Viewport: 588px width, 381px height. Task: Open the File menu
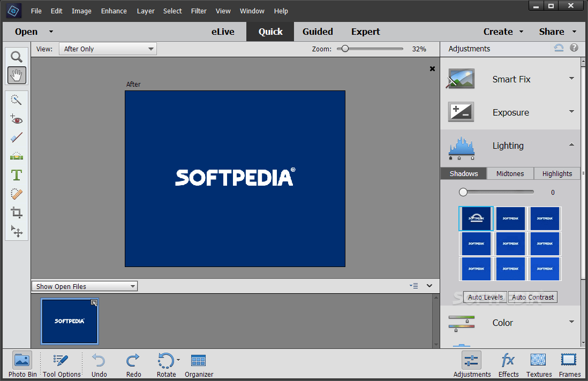(36, 11)
